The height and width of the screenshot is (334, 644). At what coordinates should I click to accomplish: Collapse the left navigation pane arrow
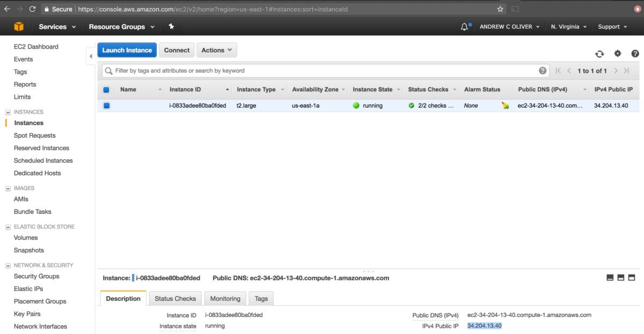pyautogui.click(x=91, y=56)
